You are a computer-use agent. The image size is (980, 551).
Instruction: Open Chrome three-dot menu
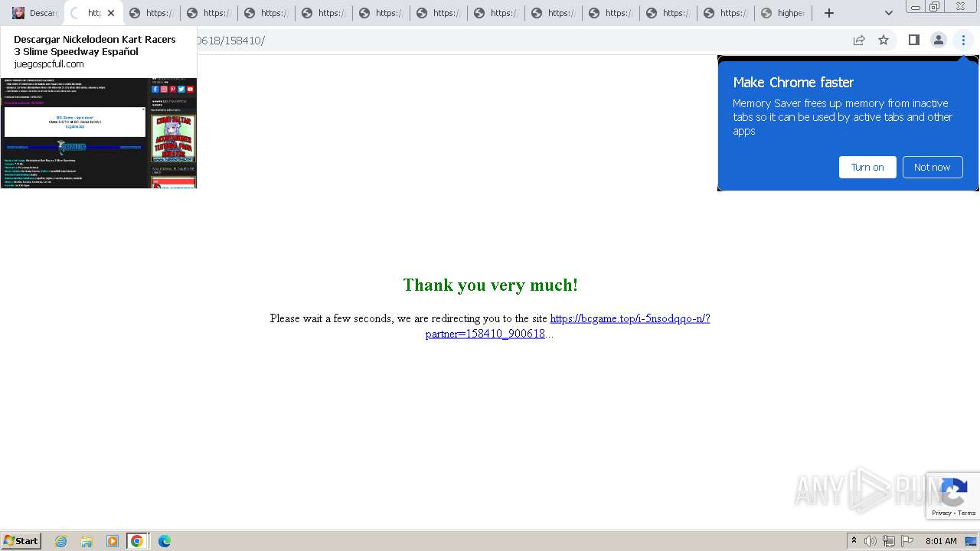click(963, 41)
